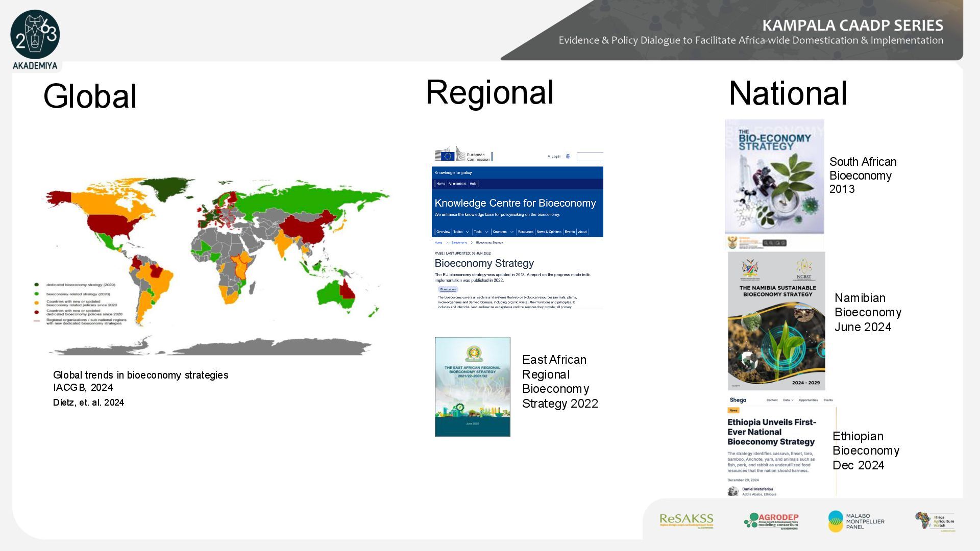Image resolution: width=980 pixels, height=551 pixels.
Task: Click the European Commission logo
Action: (462, 155)
